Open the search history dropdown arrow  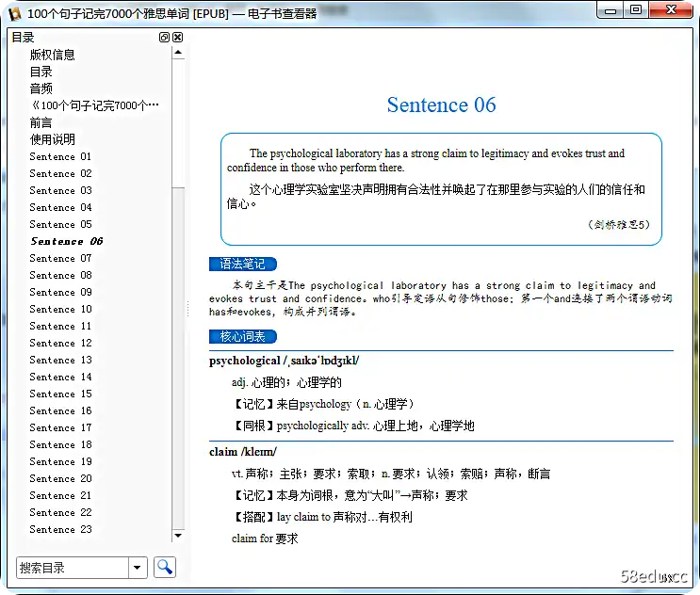click(x=138, y=568)
